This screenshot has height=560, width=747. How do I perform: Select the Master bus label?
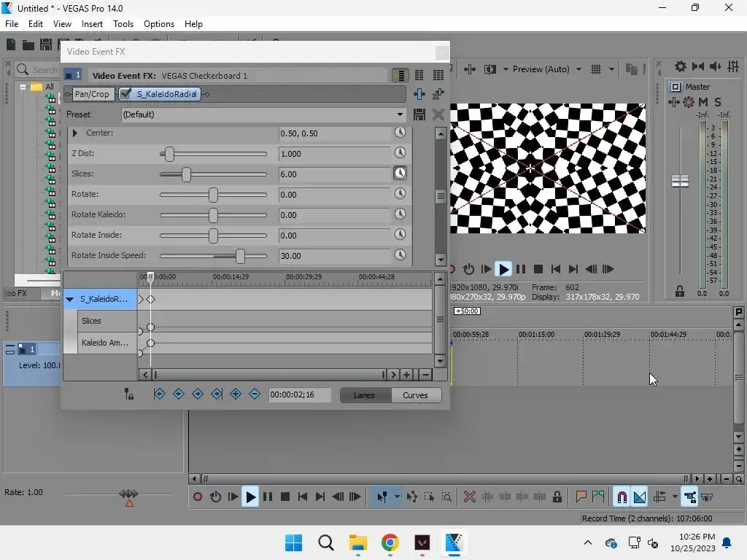[697, 87]
